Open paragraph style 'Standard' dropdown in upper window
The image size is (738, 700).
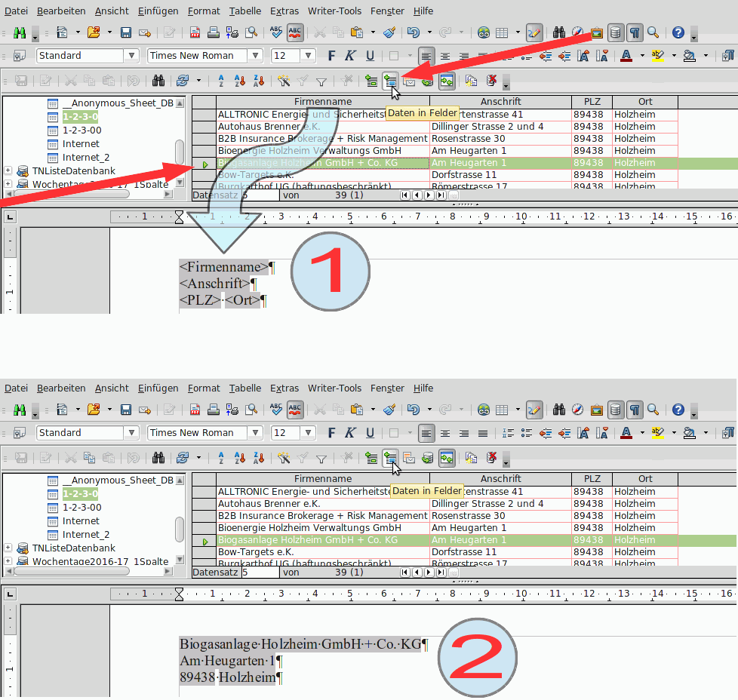pos(131,56)
